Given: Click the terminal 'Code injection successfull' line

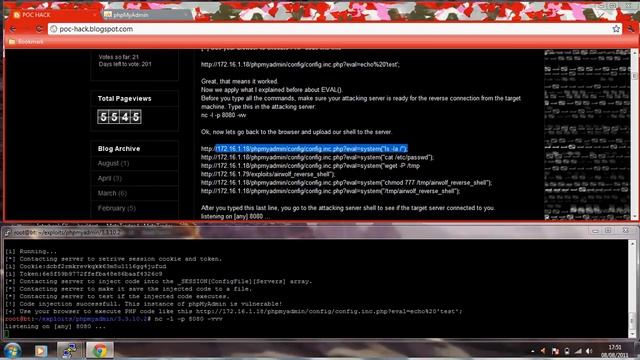Looking at the screenshot, I should tap(143, 304).
